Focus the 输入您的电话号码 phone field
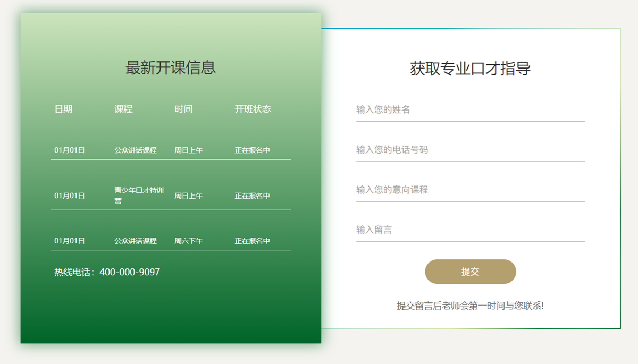Screen dimensions: 638x364 point(471,150)
